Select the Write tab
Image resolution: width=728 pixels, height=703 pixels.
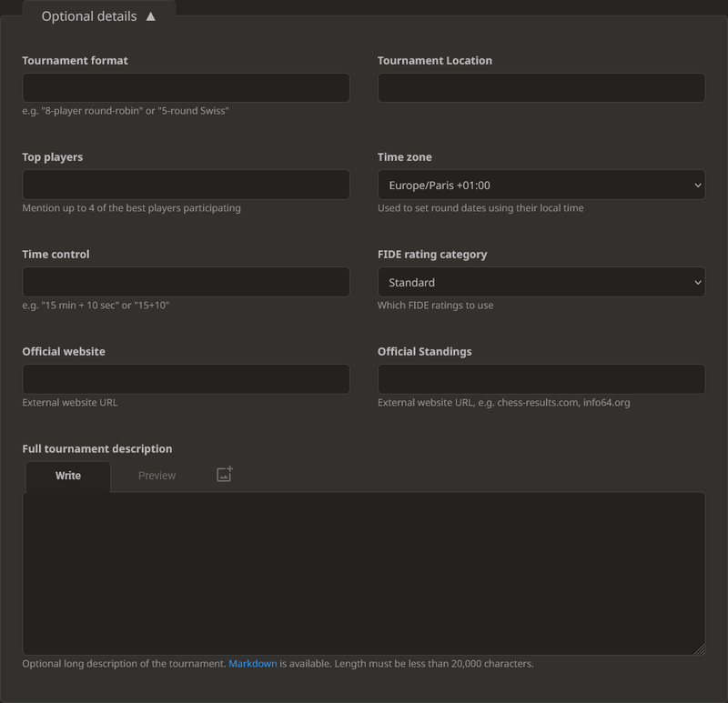tap(67, 475)
